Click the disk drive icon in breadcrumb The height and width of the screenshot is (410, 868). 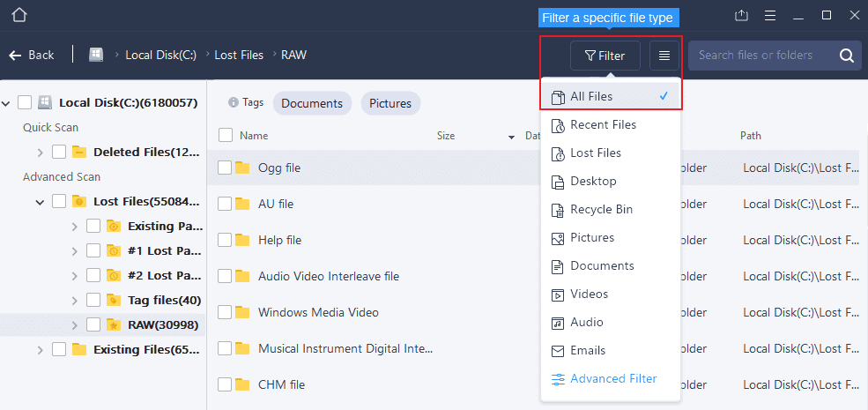point(97,55)
